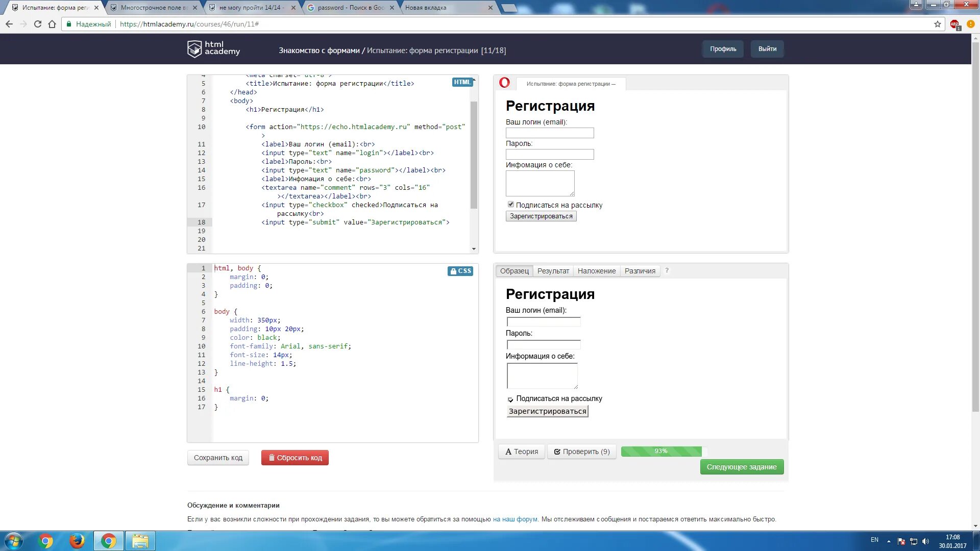Show hidden system tray icons
This screenshot has height=551, width=980.
point(889,541)
